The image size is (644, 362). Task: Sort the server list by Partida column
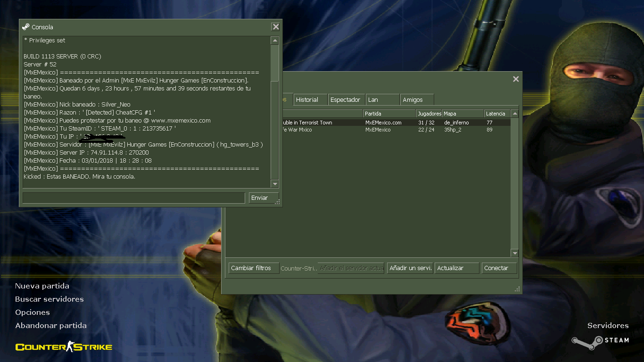pyautogui.click(x=389, y=114)
